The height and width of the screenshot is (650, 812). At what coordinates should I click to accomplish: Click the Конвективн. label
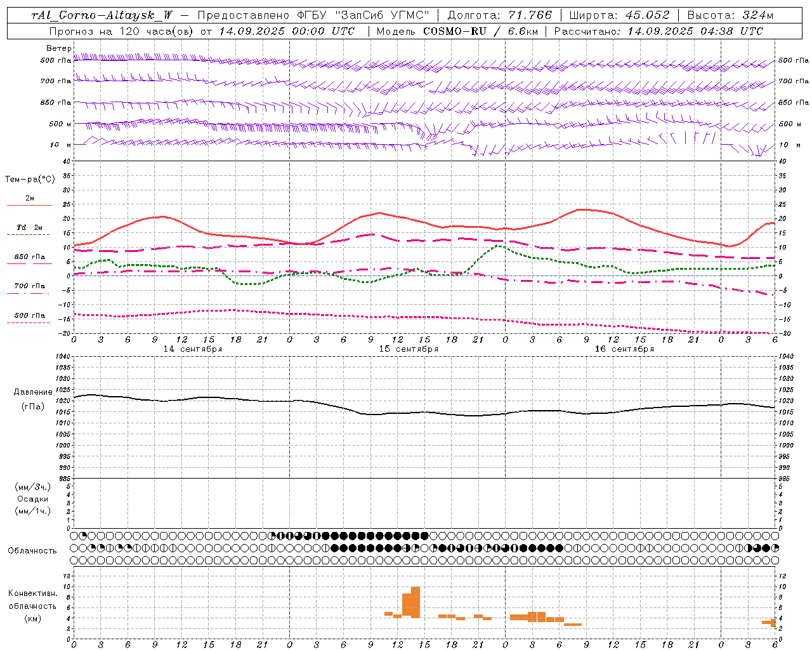(x=33, y=594)
